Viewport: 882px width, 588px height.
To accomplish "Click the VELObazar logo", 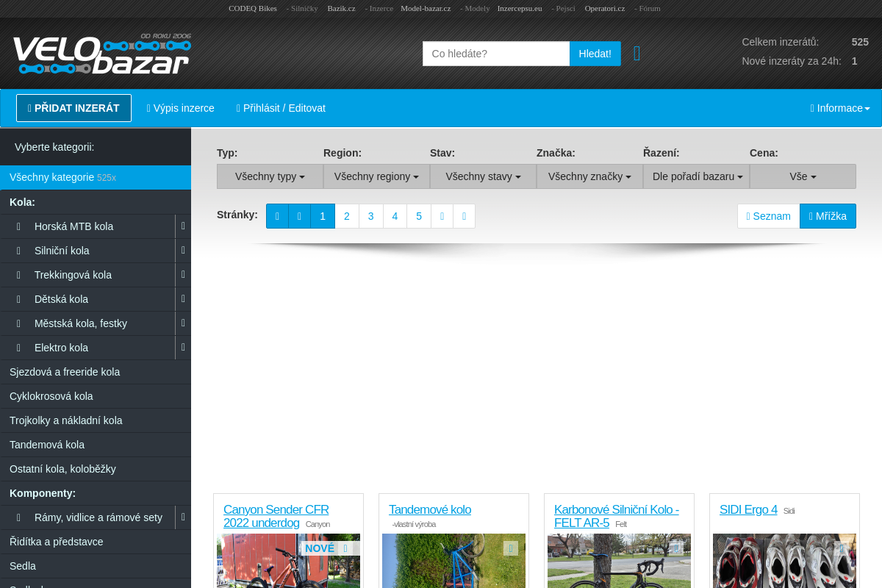I will pos(101,54).
